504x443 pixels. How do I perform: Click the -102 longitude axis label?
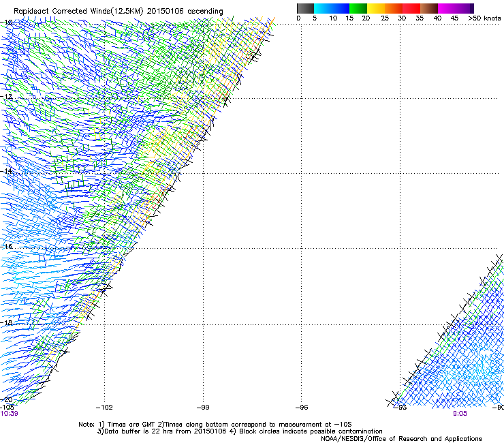pyautogui.click(x=104, y=408)
